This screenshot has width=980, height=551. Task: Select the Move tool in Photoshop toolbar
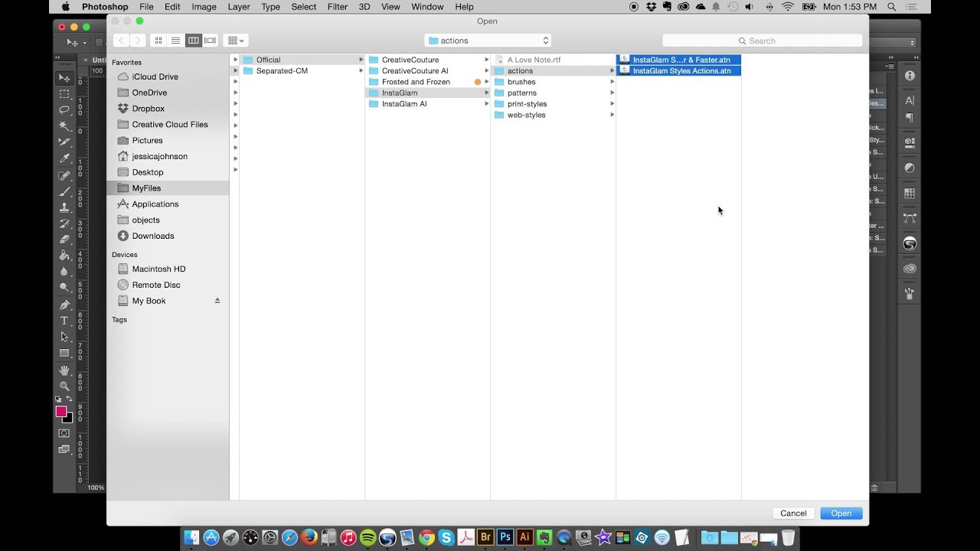point(64,78)
